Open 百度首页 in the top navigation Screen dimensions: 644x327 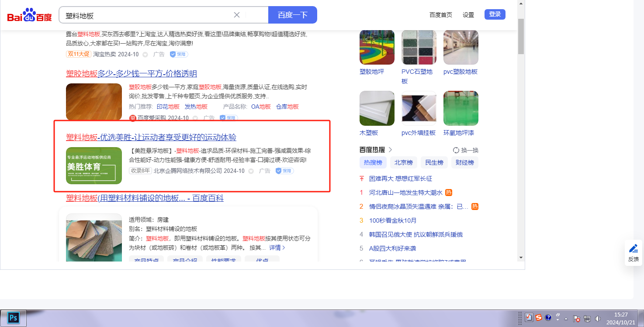click(x=441, y=15)
